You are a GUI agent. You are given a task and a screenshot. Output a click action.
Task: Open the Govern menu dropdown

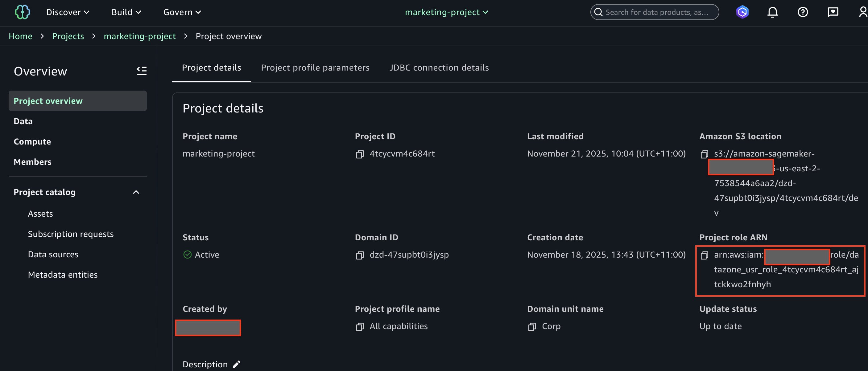[x=182, y=12]
